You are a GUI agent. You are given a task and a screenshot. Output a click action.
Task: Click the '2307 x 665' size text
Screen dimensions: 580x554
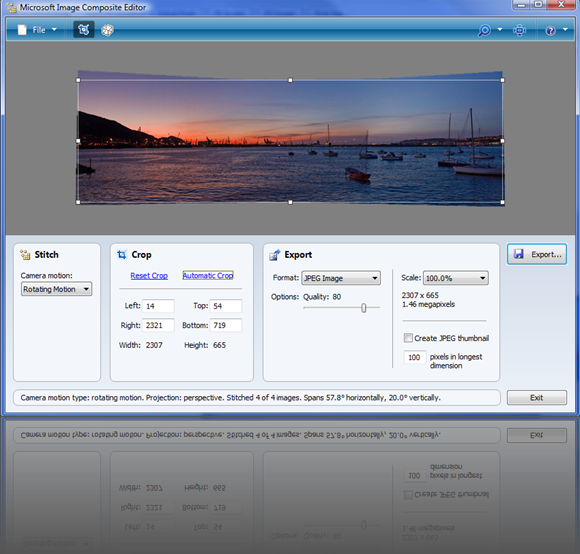tap(420, 295)
